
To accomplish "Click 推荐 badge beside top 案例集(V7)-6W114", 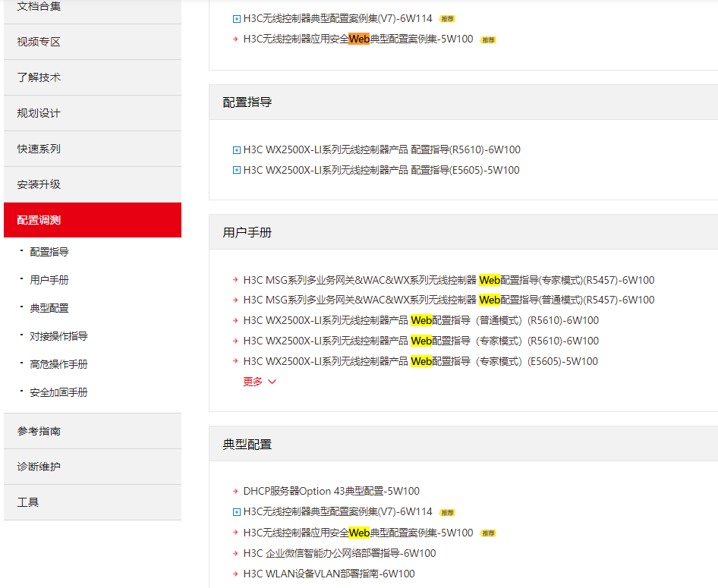I will coord(447,19).
